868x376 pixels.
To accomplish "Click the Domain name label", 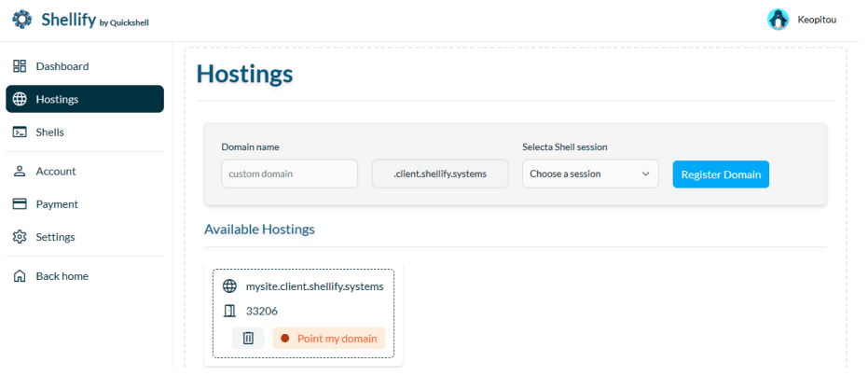I will click(x=250, y=147).
